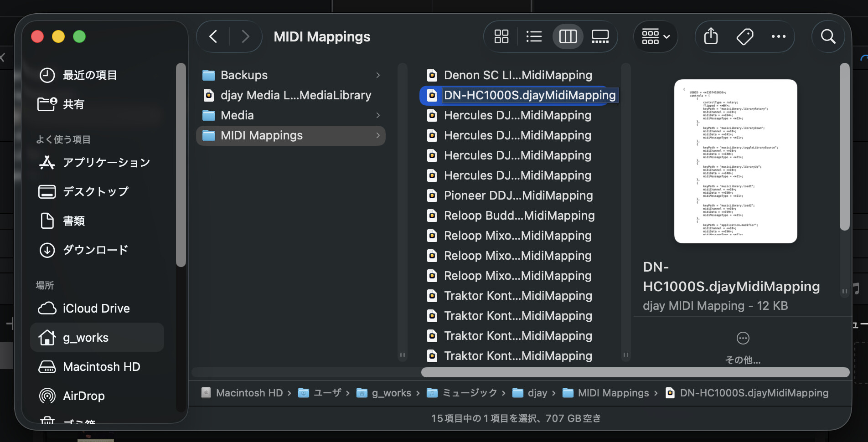The width and height of the screenshot is (868, 442).
Task: Click the Search magnifier icon
Action: pos(828,36)
